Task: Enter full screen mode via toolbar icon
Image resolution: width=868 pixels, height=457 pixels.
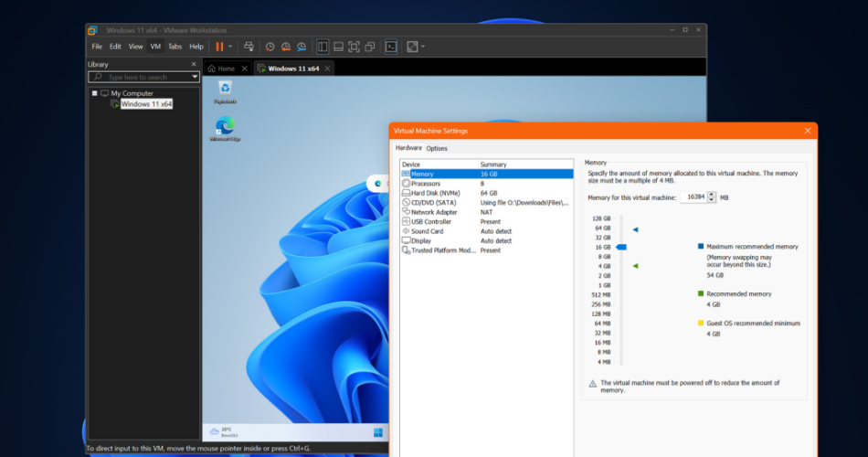Action: click(354, 46)
